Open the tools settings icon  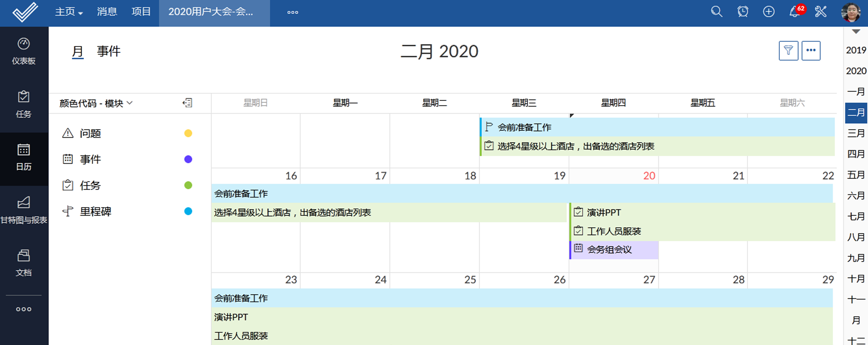820,12
